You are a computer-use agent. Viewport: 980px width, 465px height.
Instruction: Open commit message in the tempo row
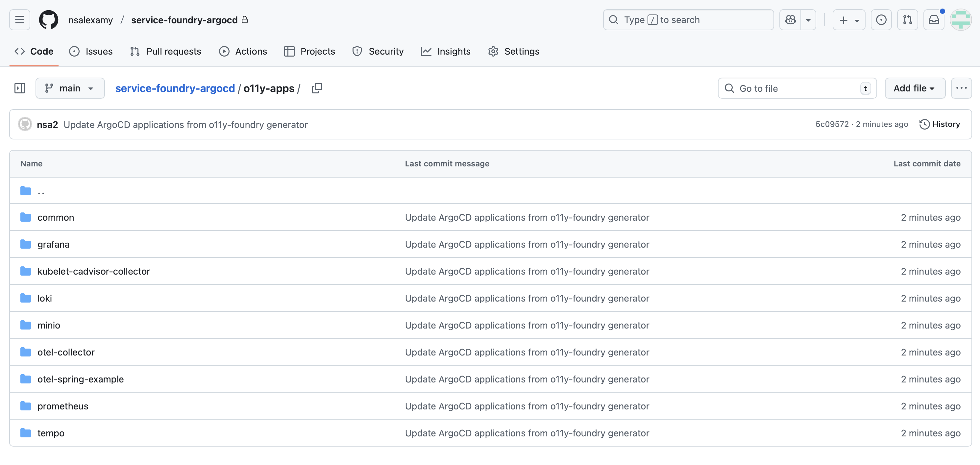(527, 433)
